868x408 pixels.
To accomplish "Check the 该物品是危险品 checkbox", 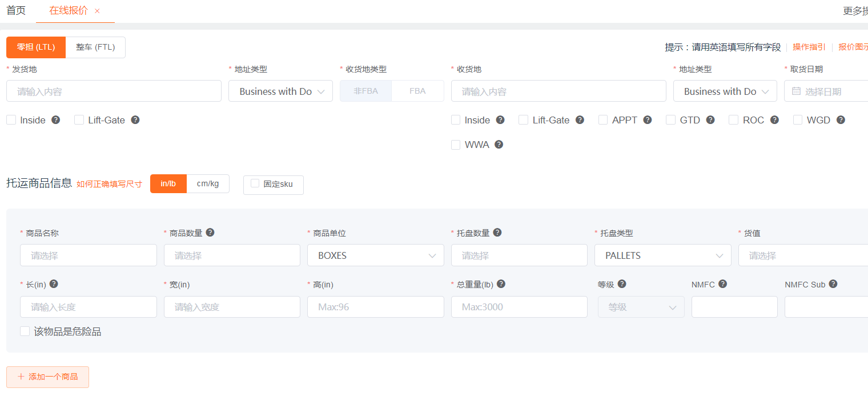I will pos(25,331).
